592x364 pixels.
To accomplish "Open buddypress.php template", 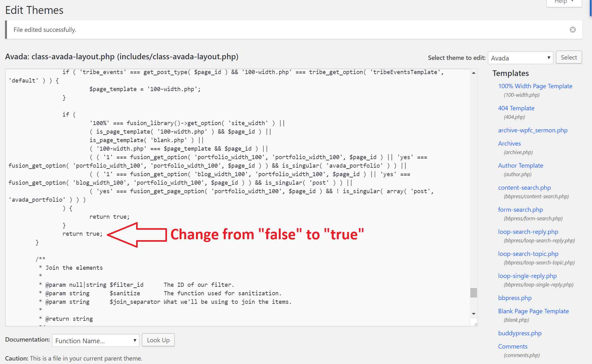I will 520,333.
